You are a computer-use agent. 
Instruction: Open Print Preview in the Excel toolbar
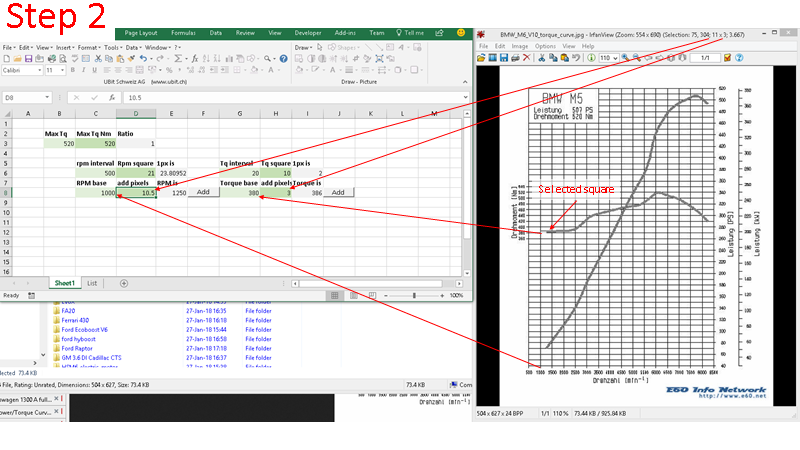63,59
